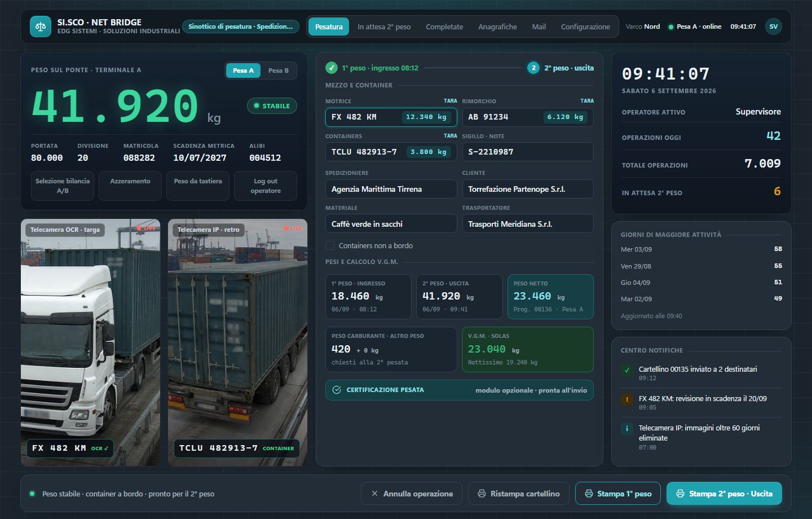Click the warning icon on FX 482 KM notification
812x519 pixels.
tap(627, 399)
